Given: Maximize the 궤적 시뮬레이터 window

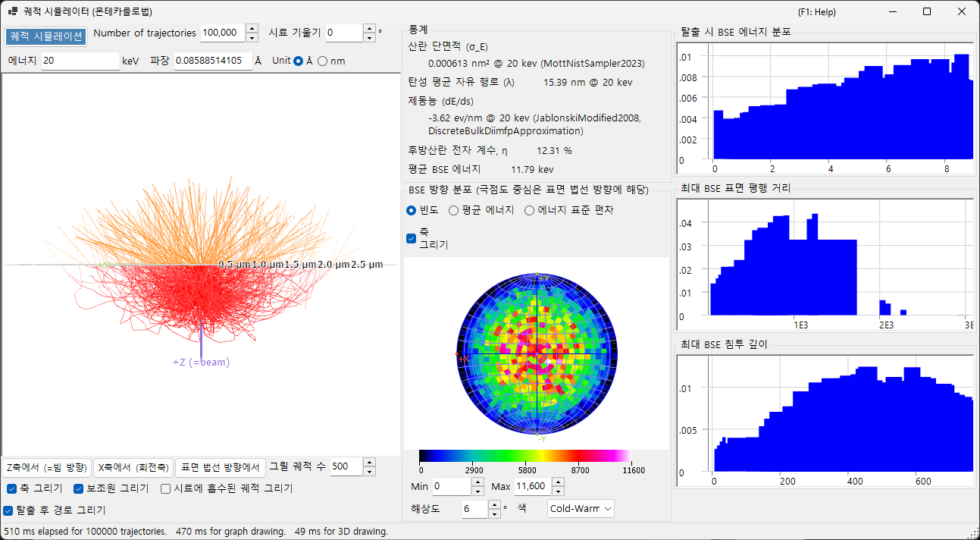Looking at the screenshot, I should pyautogui.click(x=927, y=11).
